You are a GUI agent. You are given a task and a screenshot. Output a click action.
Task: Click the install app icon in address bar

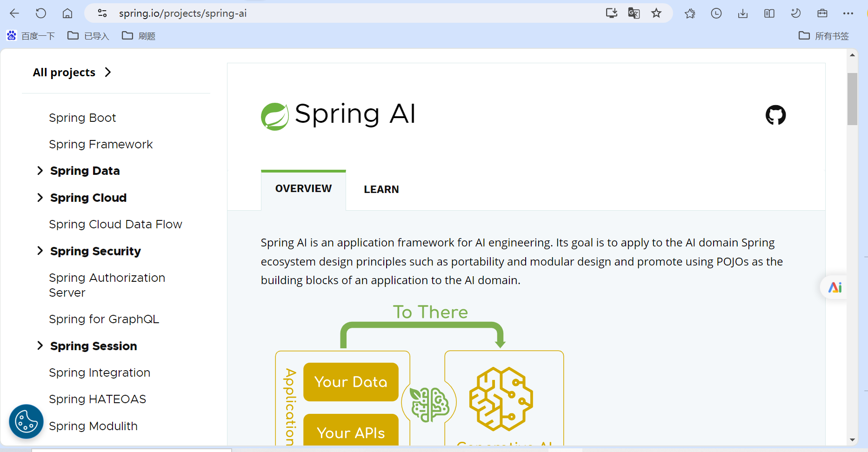[612, 13]
